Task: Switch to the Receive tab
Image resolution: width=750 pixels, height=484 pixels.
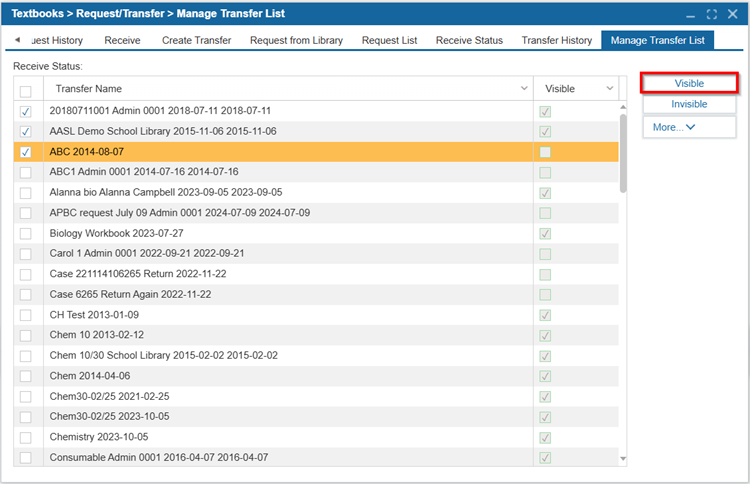Action: click(122, 41)
